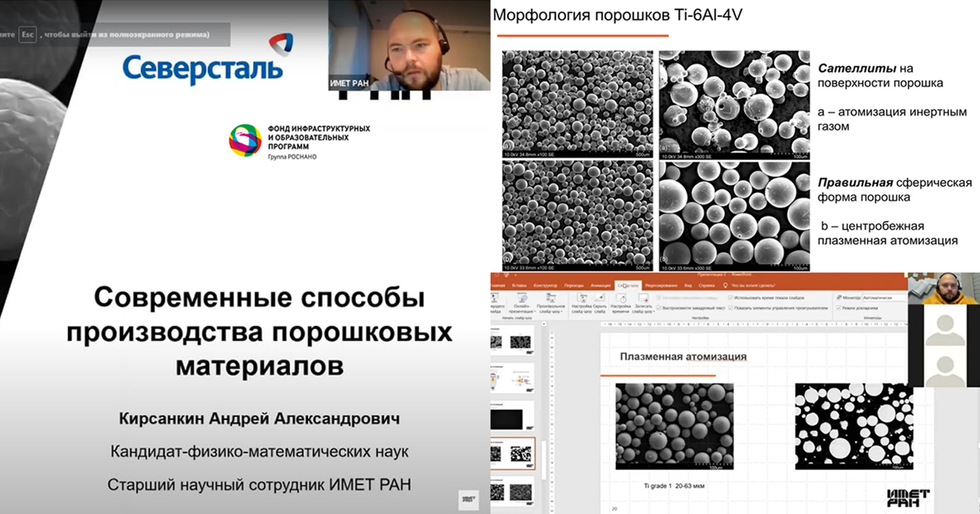980x514 pixels.
Task: Switch to the Конструктор tab
Action: pyautogui.click(x=544, y=286)
